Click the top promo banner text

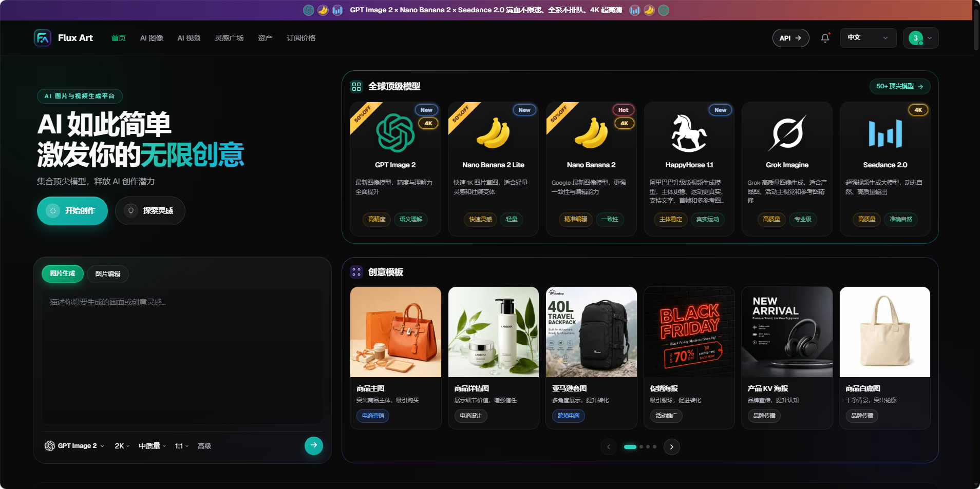pos(486,10)
